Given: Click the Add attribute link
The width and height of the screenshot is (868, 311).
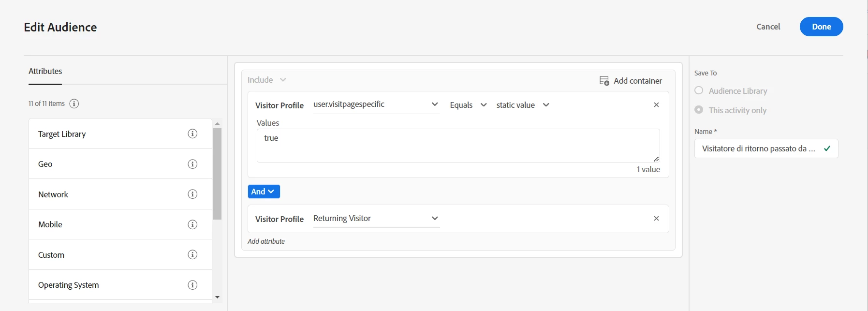Looking at the screenshot, I should pos(266,241).
